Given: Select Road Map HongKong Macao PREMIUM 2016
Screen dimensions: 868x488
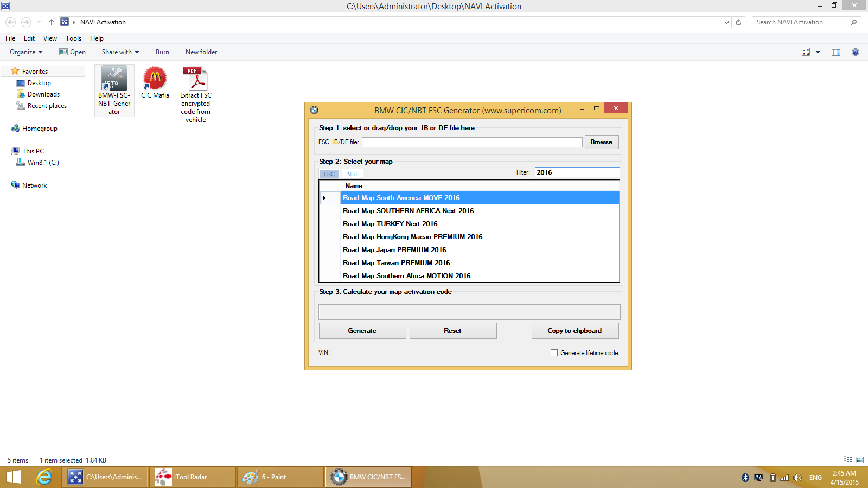Looking at the screenshot, I should (480, 237).
